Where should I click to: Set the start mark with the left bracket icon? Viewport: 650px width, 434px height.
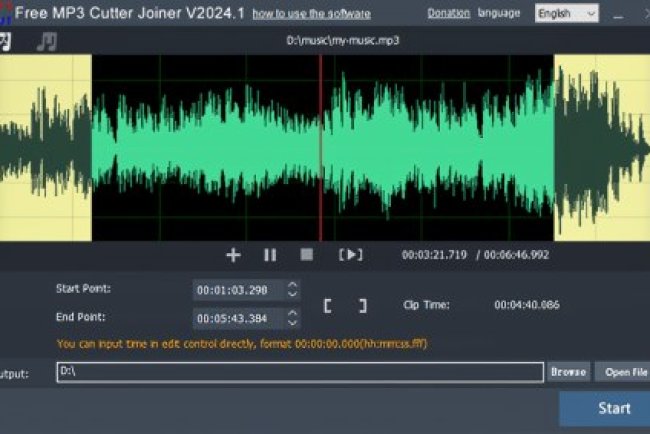pos(327,306)
